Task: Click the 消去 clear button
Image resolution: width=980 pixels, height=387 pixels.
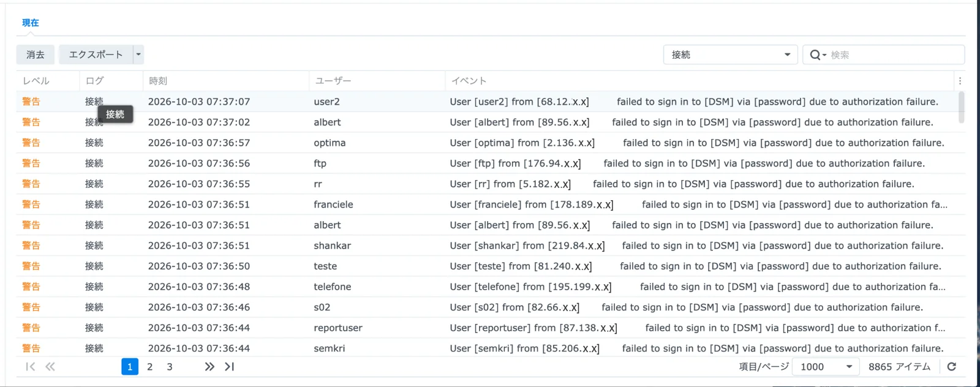Action: pyautogui.click(x=36, y=54)
